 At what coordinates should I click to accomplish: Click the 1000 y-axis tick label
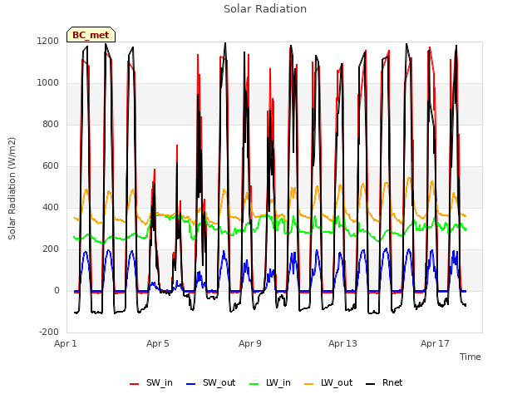[48, 83]
